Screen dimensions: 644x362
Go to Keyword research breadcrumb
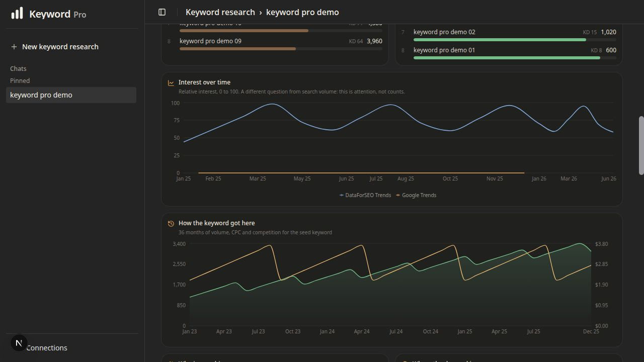(x=220, y=12)
